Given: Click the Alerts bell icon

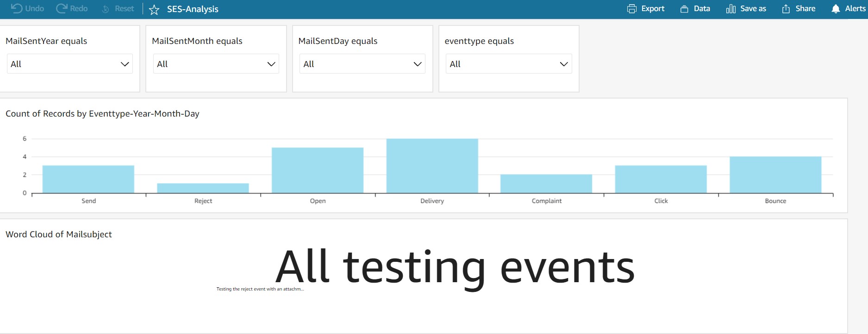Looking at the screenshot, I should (x=836, y=9).
